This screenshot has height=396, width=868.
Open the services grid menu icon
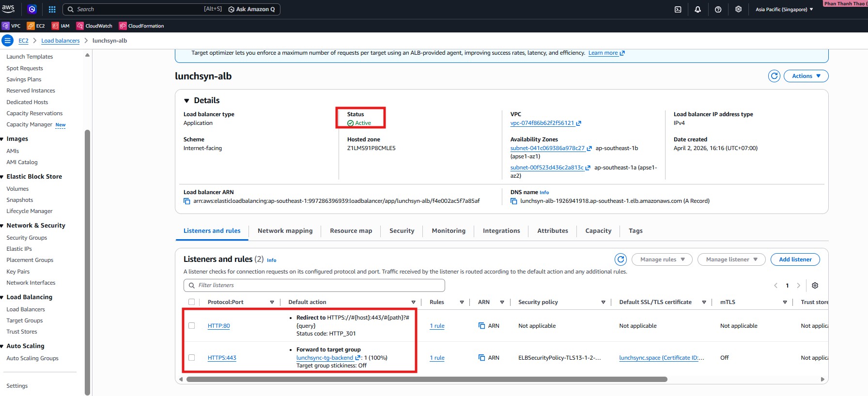coord(52,9)
